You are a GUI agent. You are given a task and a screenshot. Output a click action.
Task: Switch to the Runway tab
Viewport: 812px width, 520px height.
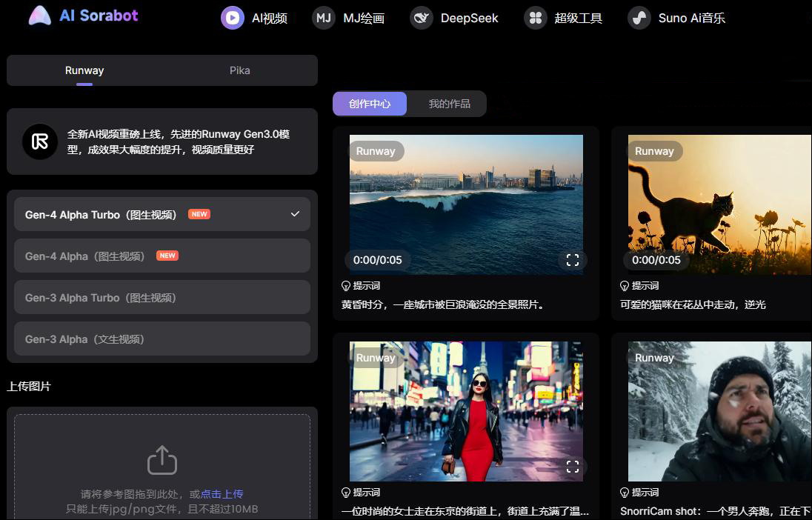coord(84,70)
